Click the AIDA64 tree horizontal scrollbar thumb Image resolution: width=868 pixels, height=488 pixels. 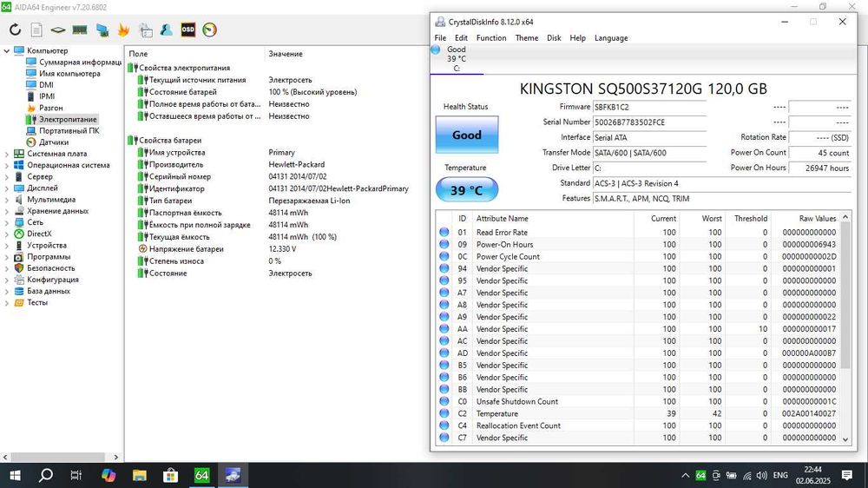(x=57, y=457)
